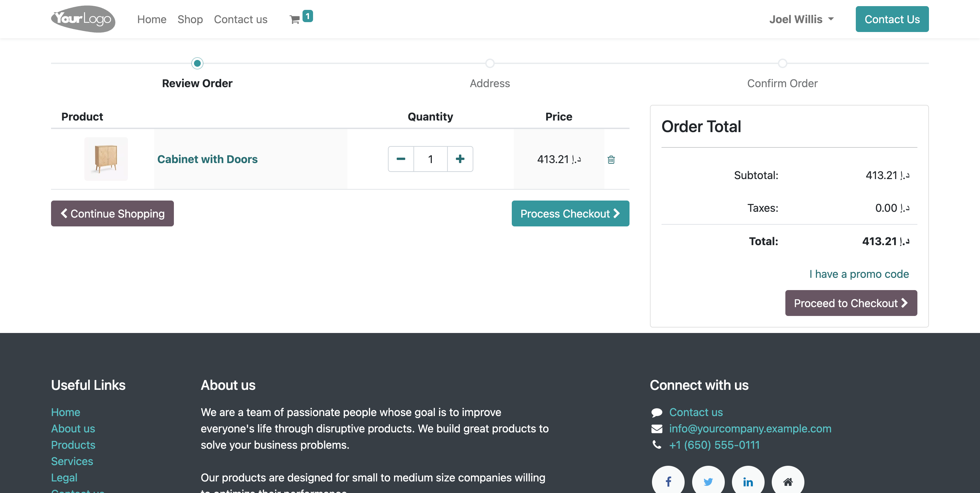Click the Process Checkout button
Viewport: 980px width, 493px height.
(570, 213)
